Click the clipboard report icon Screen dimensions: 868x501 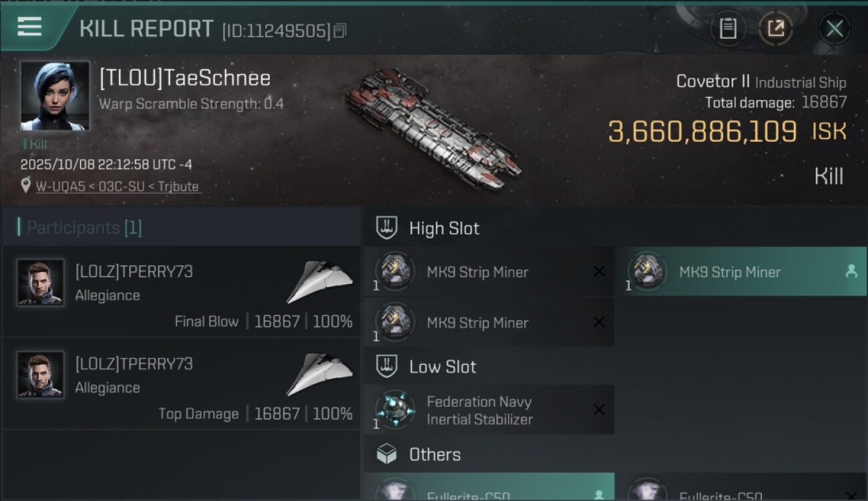(728, 29)
